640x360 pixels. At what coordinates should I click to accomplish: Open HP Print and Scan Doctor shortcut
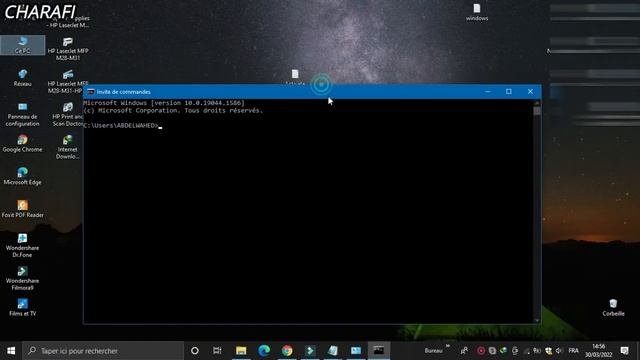(x=68, y=114)
